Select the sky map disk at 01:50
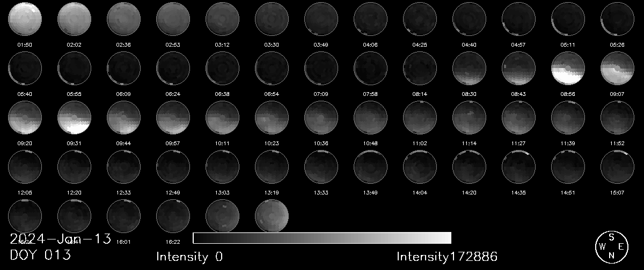 click(25, 18)
